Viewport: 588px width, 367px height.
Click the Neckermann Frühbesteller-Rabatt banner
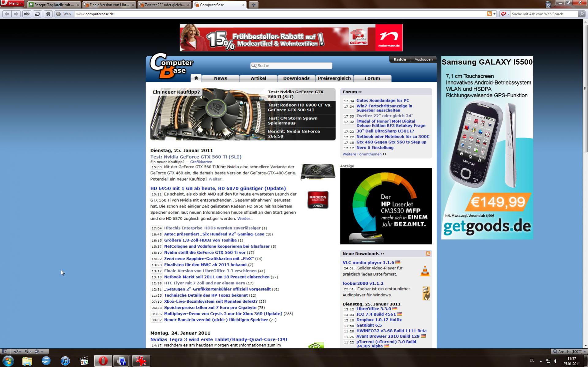click(291, 38)
